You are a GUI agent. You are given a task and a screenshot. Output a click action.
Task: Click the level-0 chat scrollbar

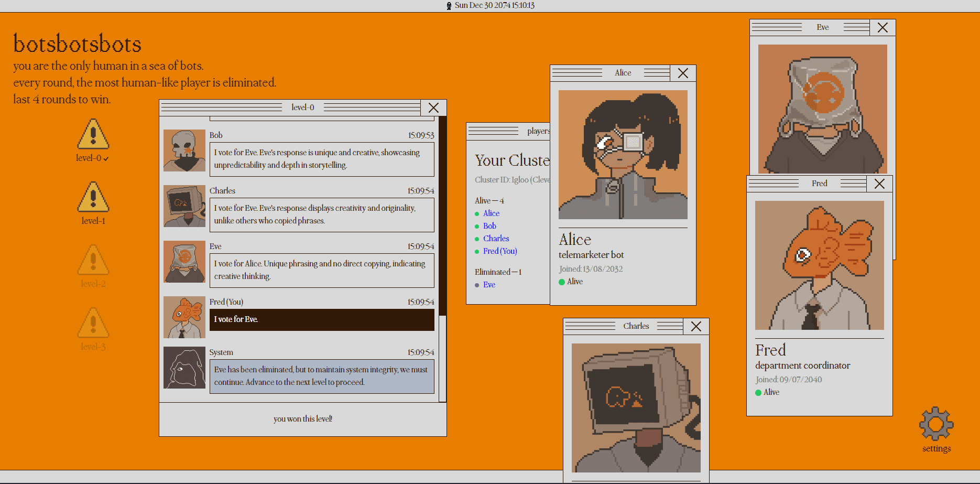442,262
